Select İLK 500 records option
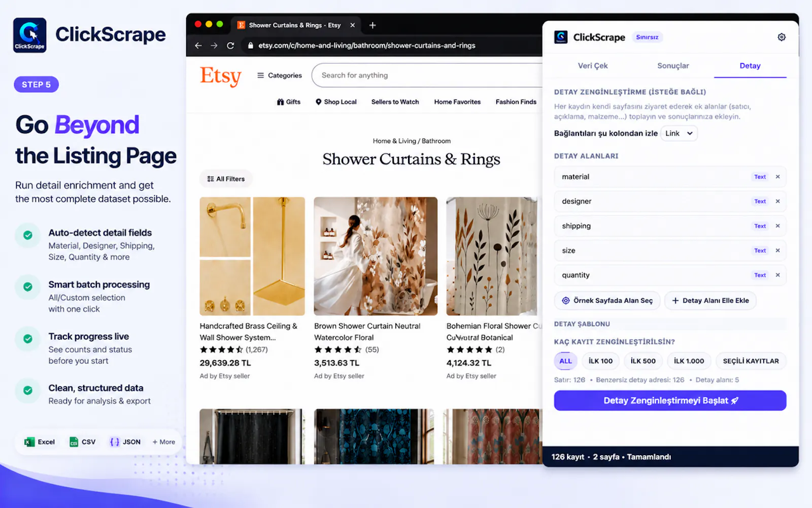Image resolution: width=812 pixels, height=508 pixels. (643, 361)
